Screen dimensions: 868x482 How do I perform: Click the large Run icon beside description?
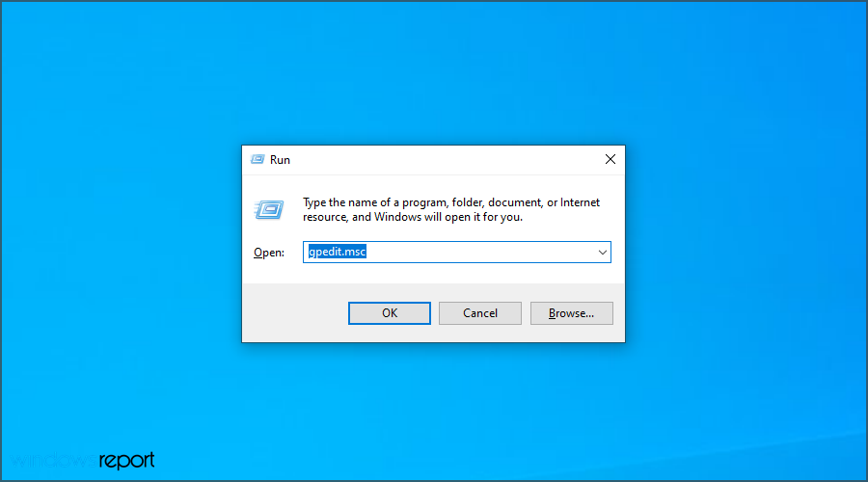[269, 210]
